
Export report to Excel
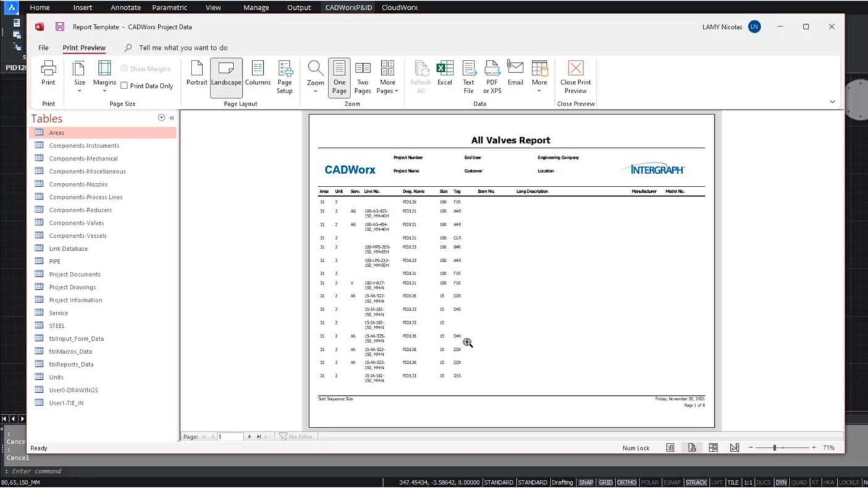point(445,74)
